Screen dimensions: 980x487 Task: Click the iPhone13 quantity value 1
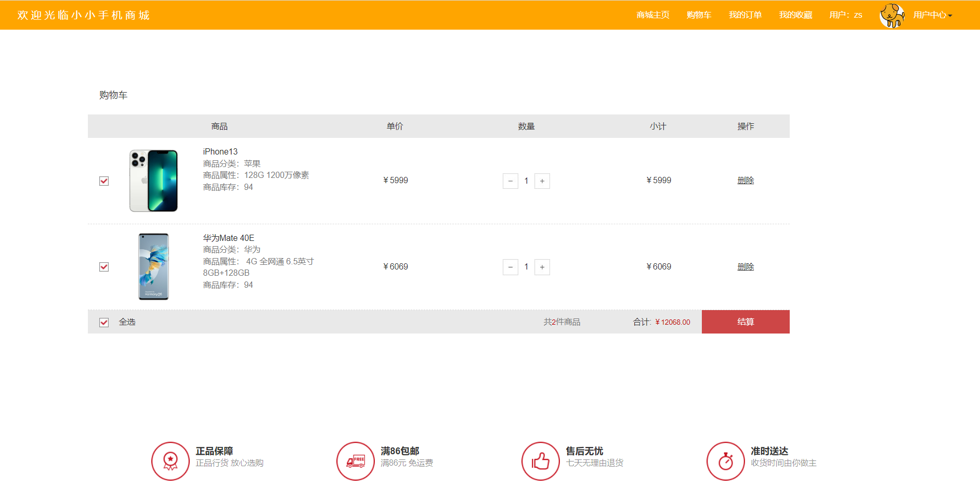pyautogui.click(x=526, y=181)
